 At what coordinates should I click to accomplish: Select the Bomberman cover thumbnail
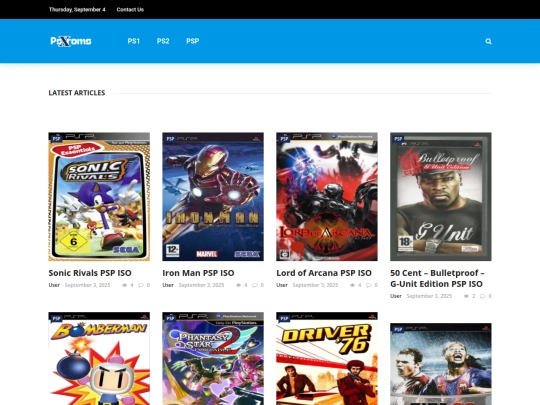tap(99, 359)
